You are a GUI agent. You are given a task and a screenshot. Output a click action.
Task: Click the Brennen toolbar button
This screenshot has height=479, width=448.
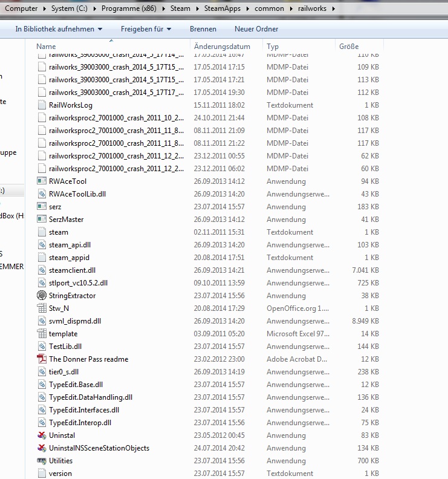(x=203, y=29)
